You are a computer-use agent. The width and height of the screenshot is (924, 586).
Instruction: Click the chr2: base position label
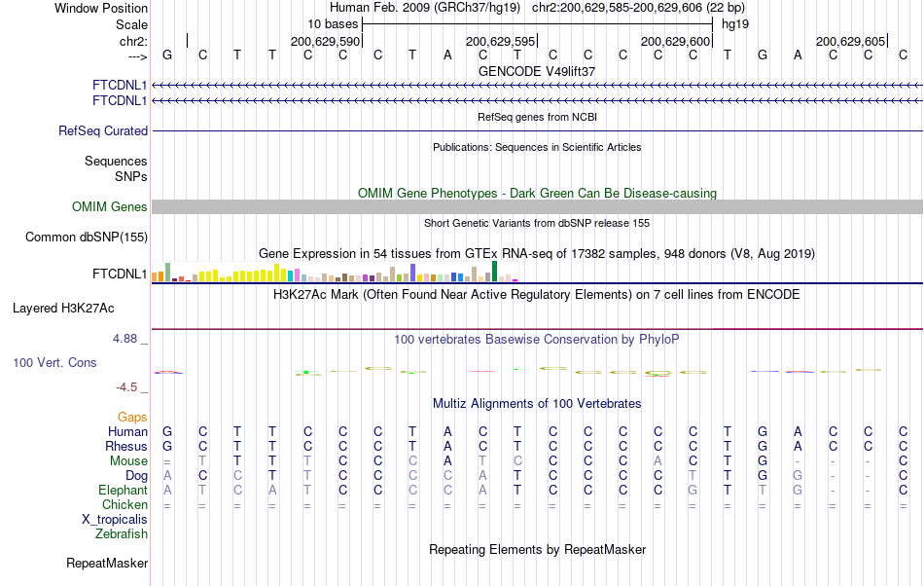[x=133, y=41]
